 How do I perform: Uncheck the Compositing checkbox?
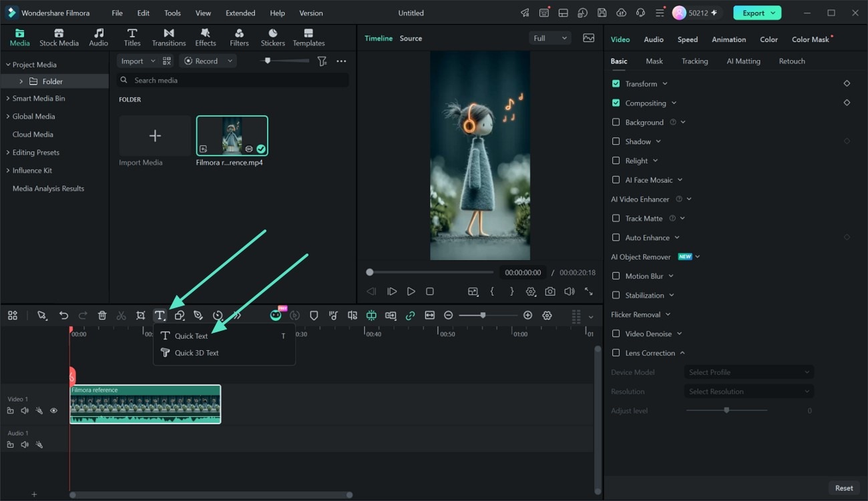pyautogui.click(x=616, y=103)
